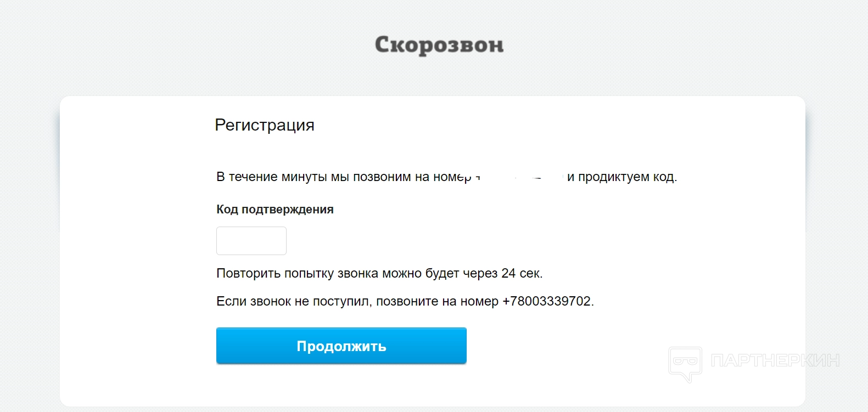Click the Скорозвон logo
Viewport: 868px width, 412px height.
[439, 45]
